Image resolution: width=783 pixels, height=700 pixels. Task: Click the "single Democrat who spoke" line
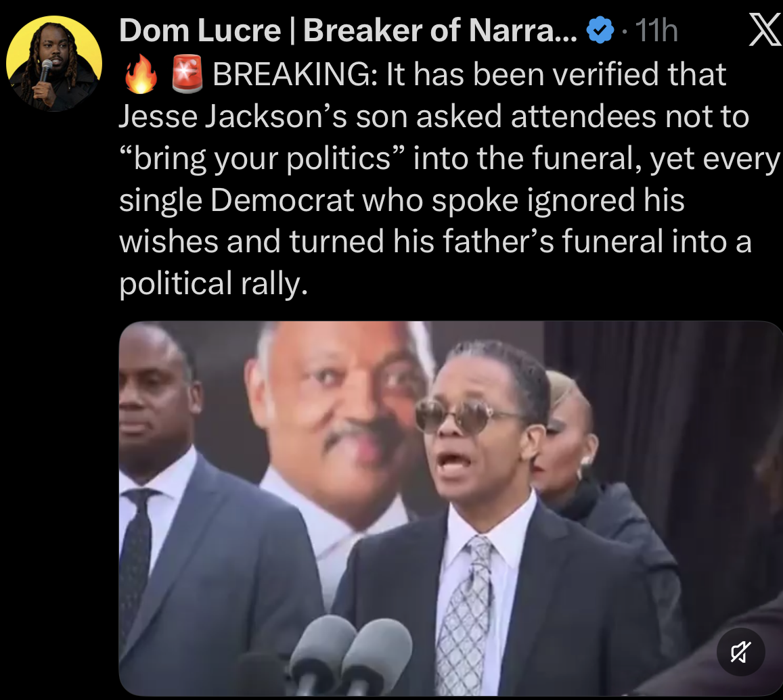tap(319, 200)
